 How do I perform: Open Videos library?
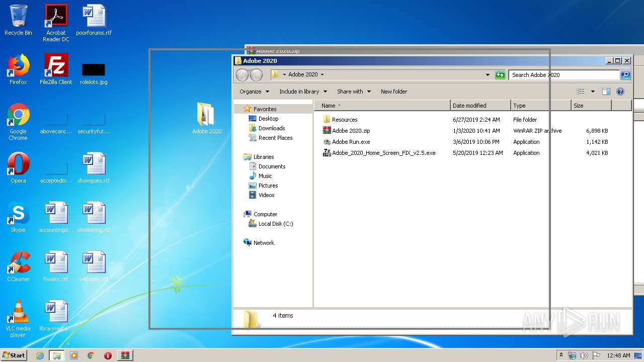tap(262, 195)
